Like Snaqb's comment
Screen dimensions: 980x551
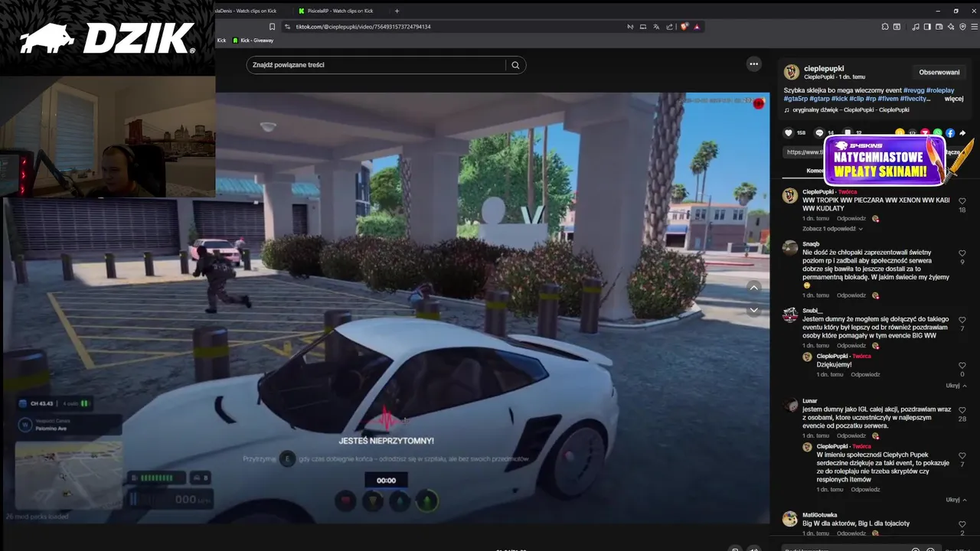click(x=962, y=253)
